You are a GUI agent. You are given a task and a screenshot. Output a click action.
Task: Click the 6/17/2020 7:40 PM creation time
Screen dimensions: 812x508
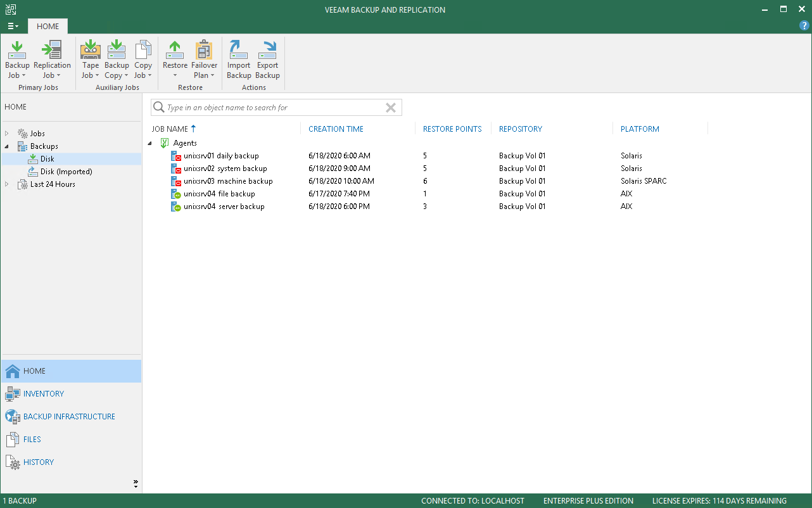(339, 194)
